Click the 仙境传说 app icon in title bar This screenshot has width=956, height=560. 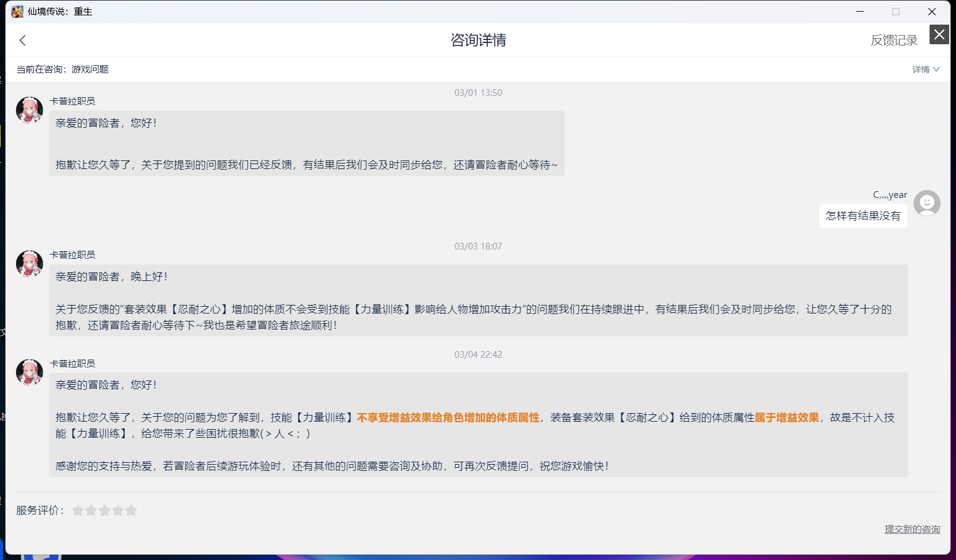click(17, 12)
